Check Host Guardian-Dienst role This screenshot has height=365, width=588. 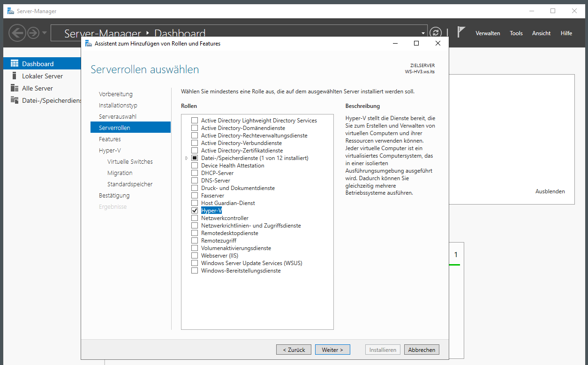(x=195, y=203)
